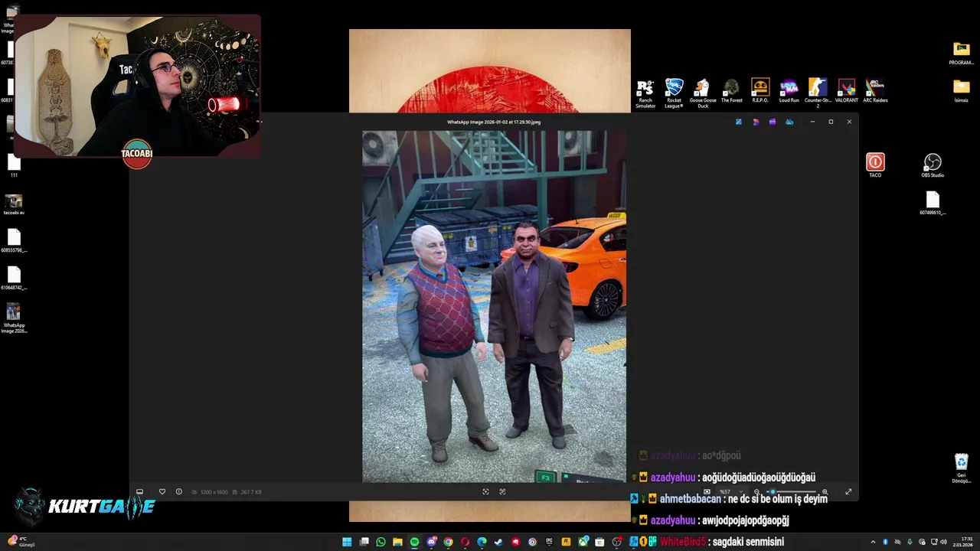
Task: Open Spotify from the taskbar
Action: coord(415,542)
